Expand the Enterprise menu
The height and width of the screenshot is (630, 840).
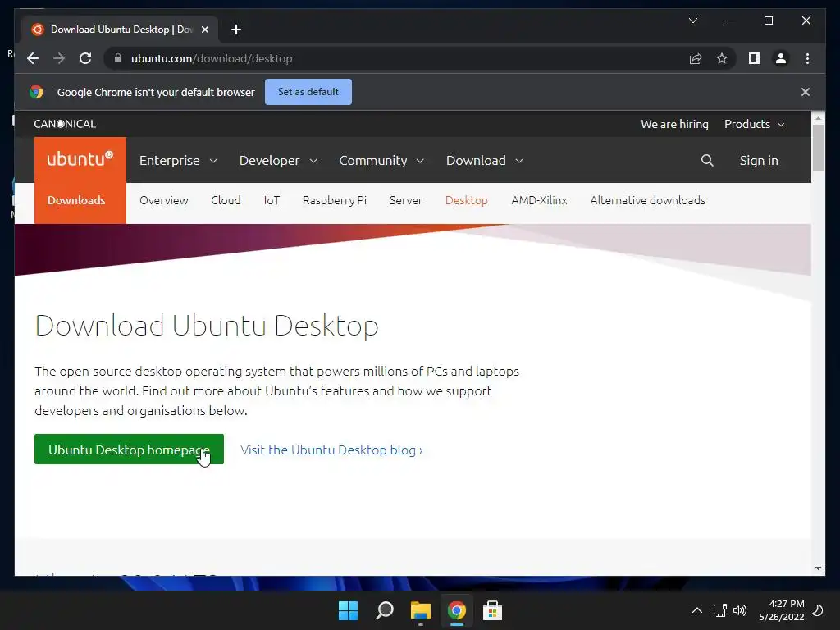(178, 160)
